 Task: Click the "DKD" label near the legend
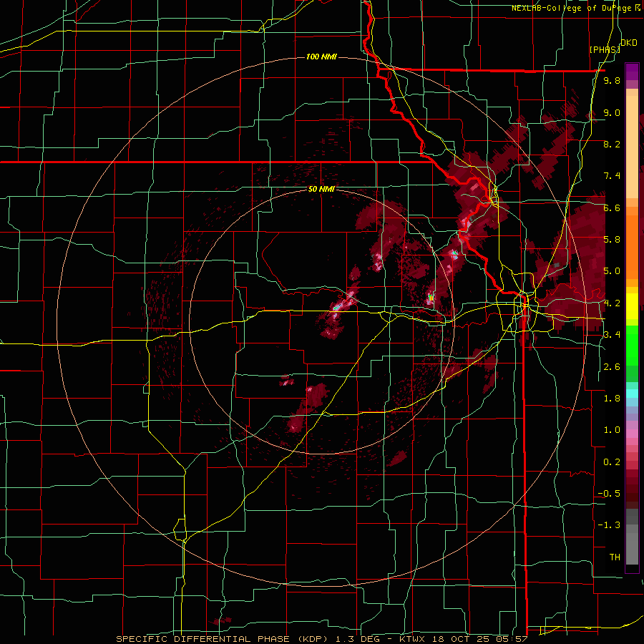(629, 43)
